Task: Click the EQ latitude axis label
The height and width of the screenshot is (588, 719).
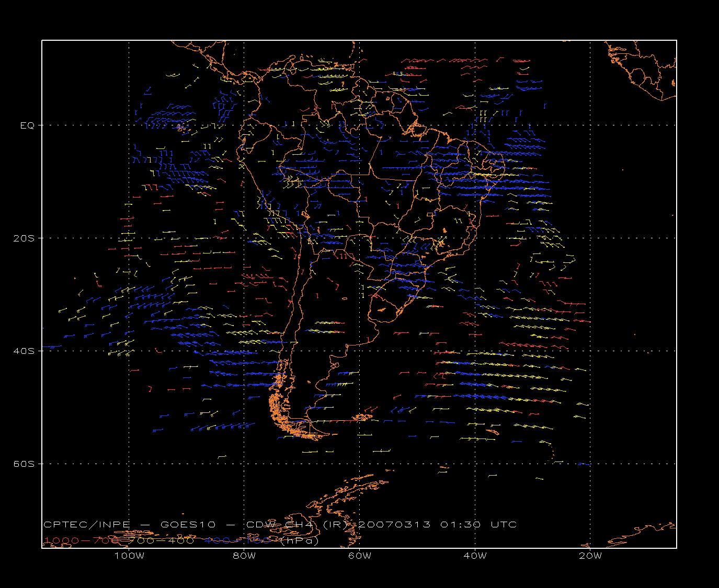Action: pyautogui.click(x=27, y=125)
